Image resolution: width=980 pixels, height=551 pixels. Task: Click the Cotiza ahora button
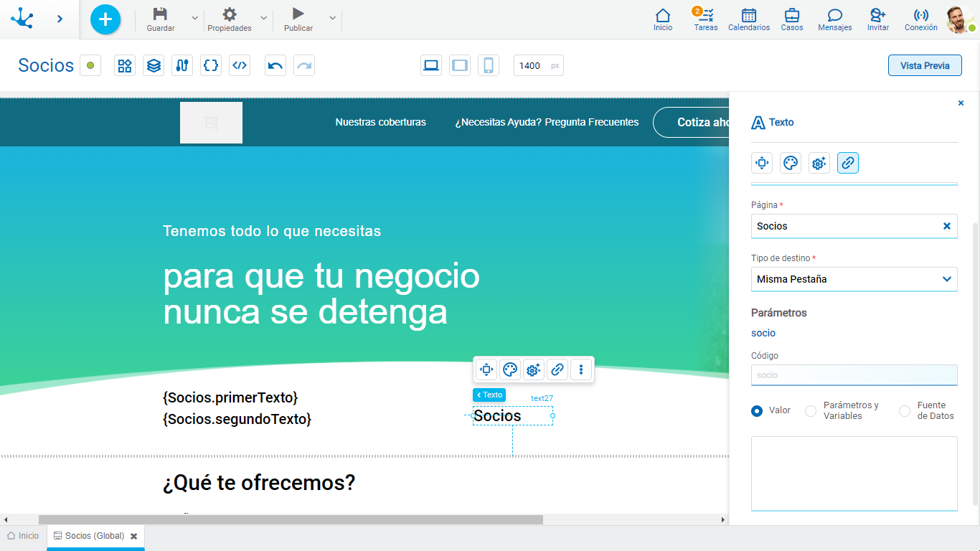(x=692, y=122)
